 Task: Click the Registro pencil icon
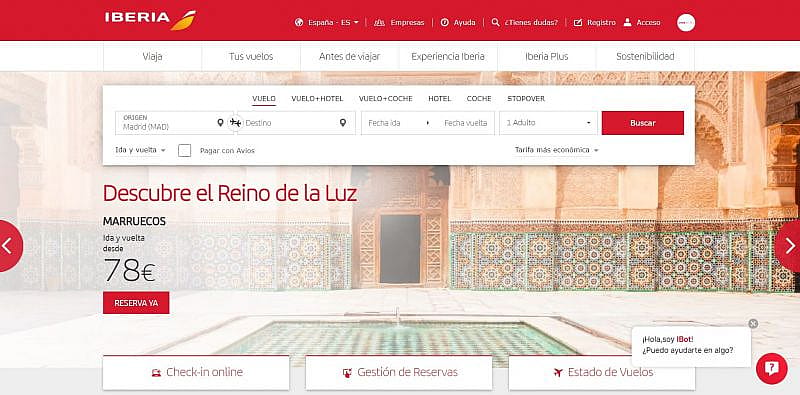point(578,22)
